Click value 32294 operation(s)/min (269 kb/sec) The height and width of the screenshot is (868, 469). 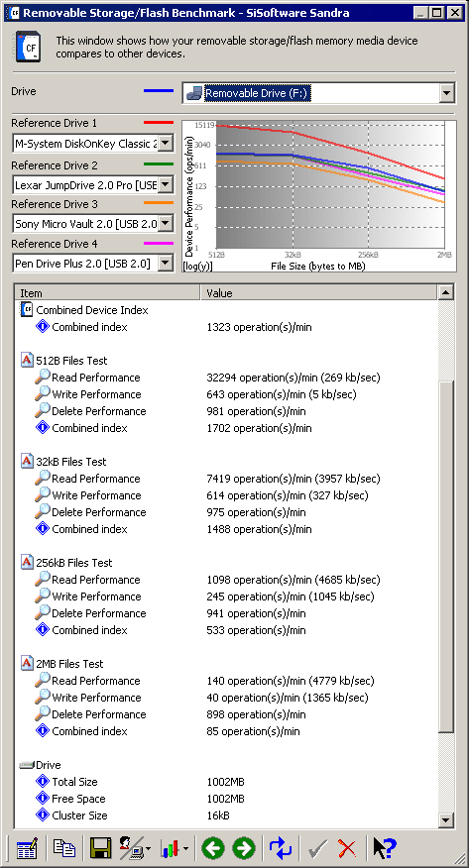point(293,378)
